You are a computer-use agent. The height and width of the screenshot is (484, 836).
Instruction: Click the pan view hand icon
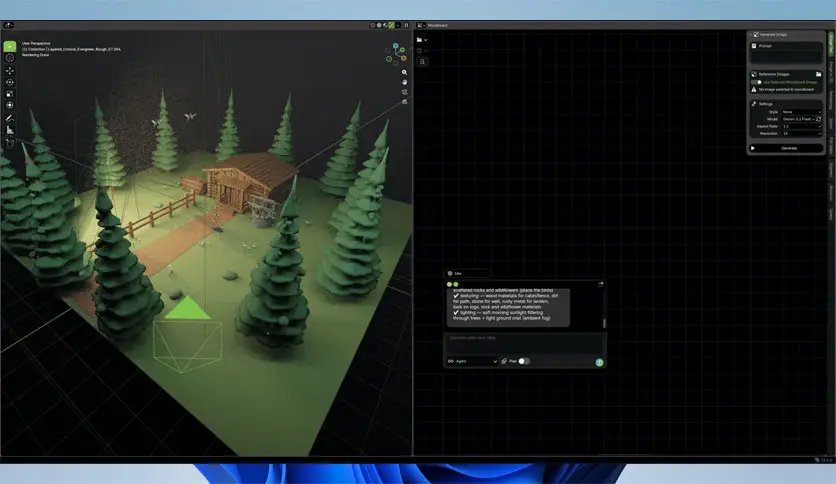coord(405,82)
